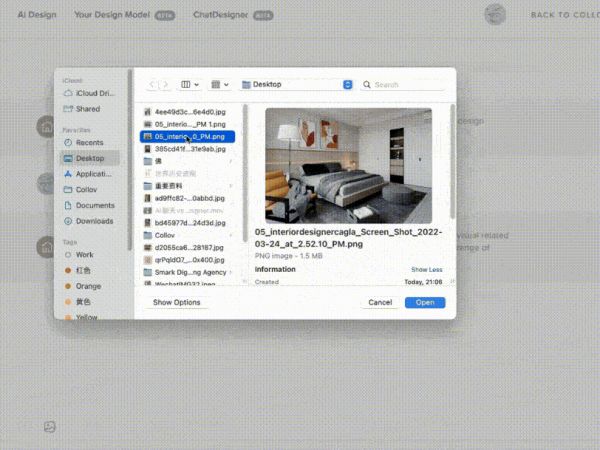Open the column view mode selector
Screen dimensions: 600x450
(190, 85)
